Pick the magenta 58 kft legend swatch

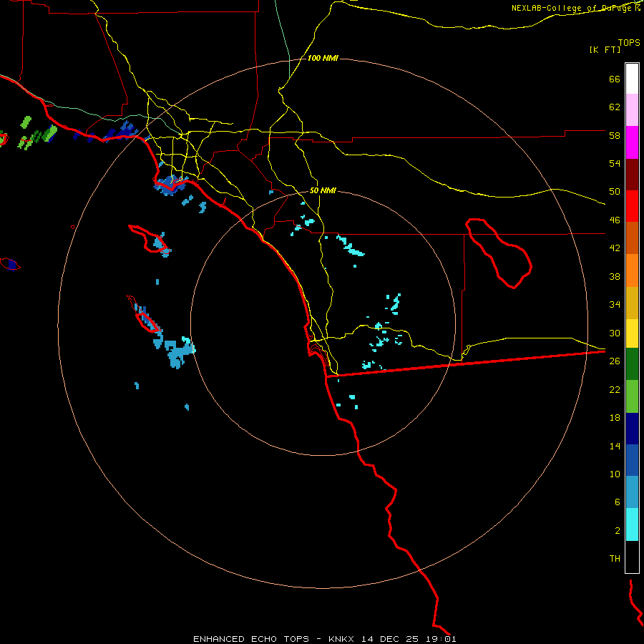pos(632,142)
